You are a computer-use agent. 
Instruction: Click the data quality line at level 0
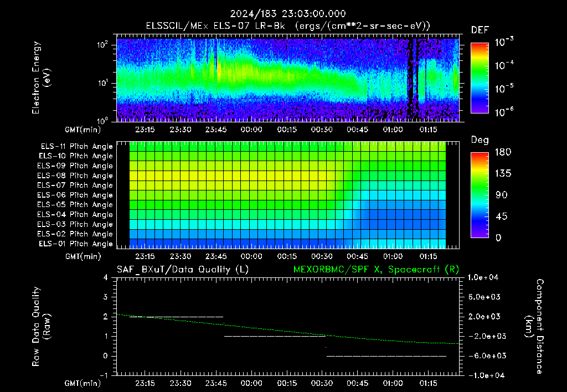(386, 356)
